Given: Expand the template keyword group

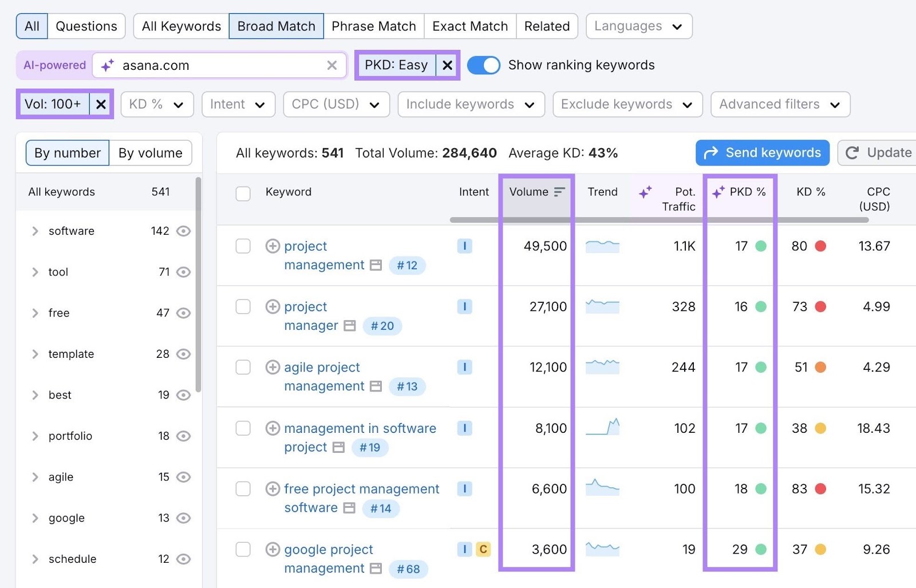Looking at the screenshot, I should [35, 354].
